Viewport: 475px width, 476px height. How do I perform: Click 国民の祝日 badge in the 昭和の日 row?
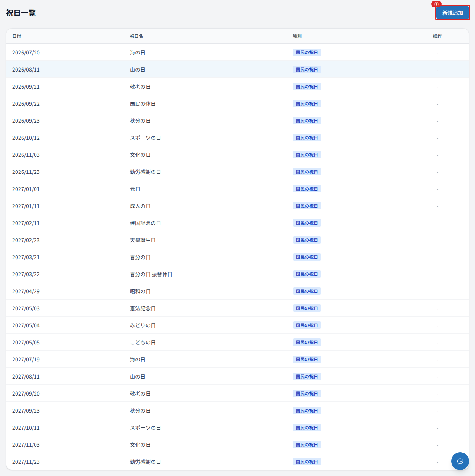307,291
